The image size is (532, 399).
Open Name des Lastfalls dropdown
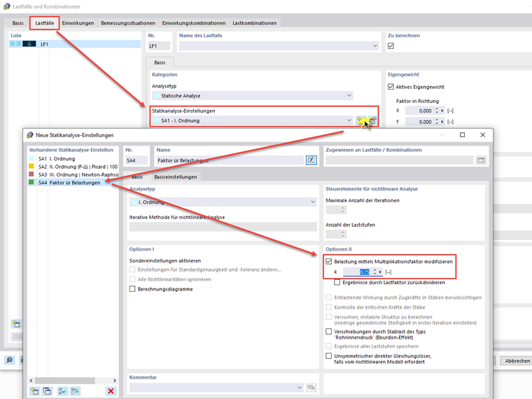point(374,45)
